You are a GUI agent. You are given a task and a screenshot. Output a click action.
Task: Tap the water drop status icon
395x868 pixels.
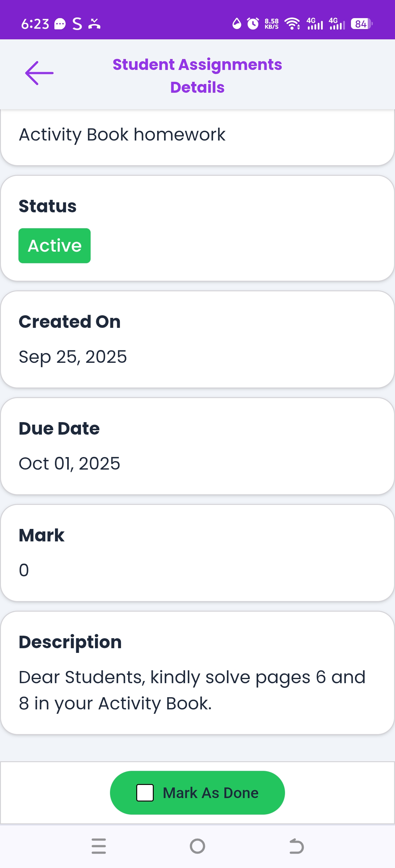237,24
